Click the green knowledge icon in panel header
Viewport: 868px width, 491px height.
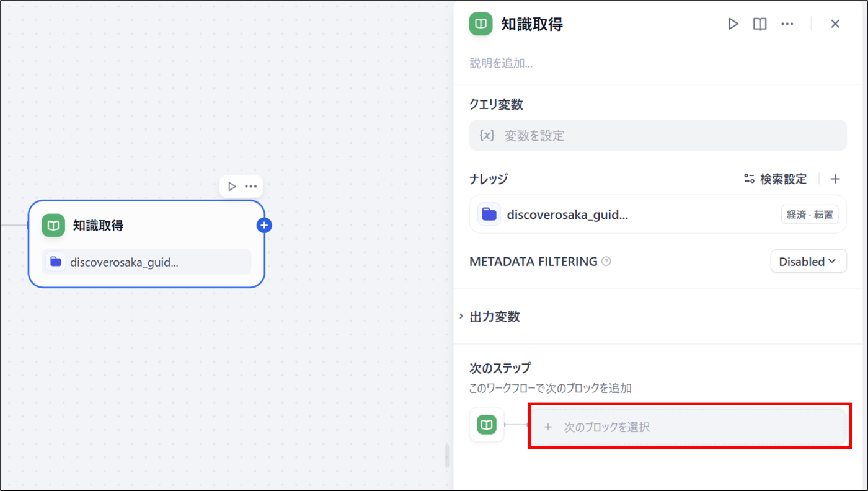480,24
